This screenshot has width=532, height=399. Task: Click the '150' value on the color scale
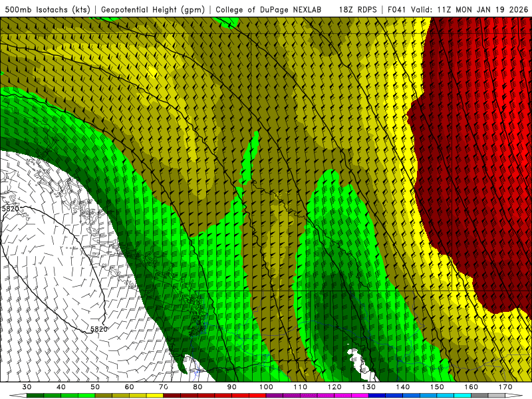point(437,387)
